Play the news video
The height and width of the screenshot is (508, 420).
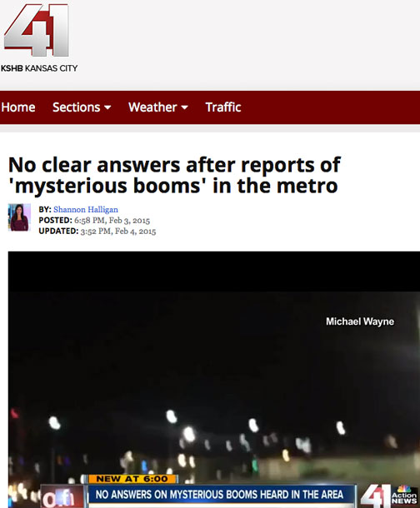pos(214,380)
